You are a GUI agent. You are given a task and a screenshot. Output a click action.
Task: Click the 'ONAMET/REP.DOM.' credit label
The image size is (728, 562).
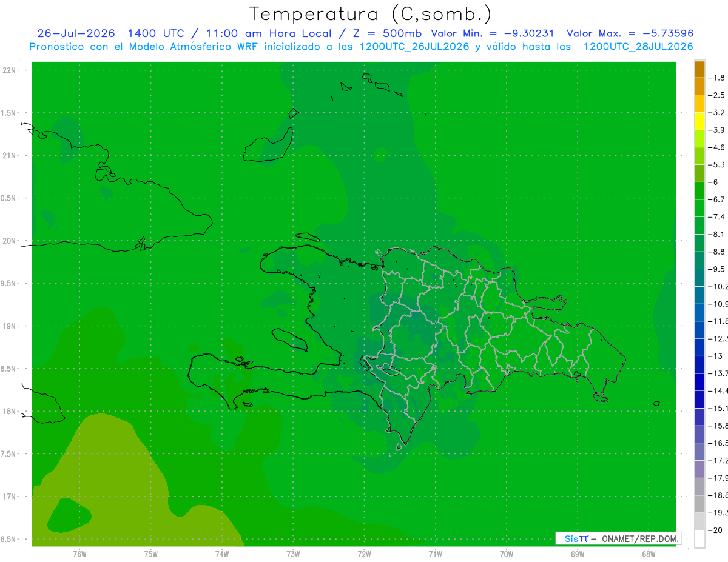point(639,538)
